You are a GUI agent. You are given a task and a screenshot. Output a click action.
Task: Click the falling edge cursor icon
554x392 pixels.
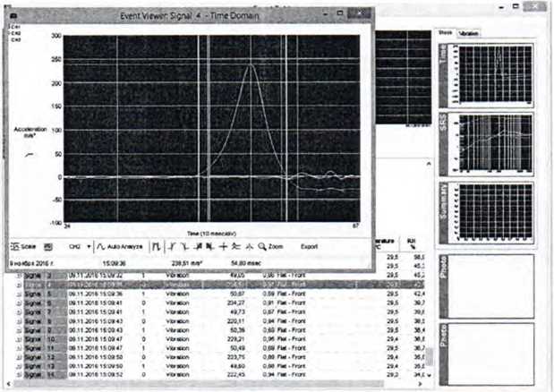pyautogui.click(x=184, y=246)
